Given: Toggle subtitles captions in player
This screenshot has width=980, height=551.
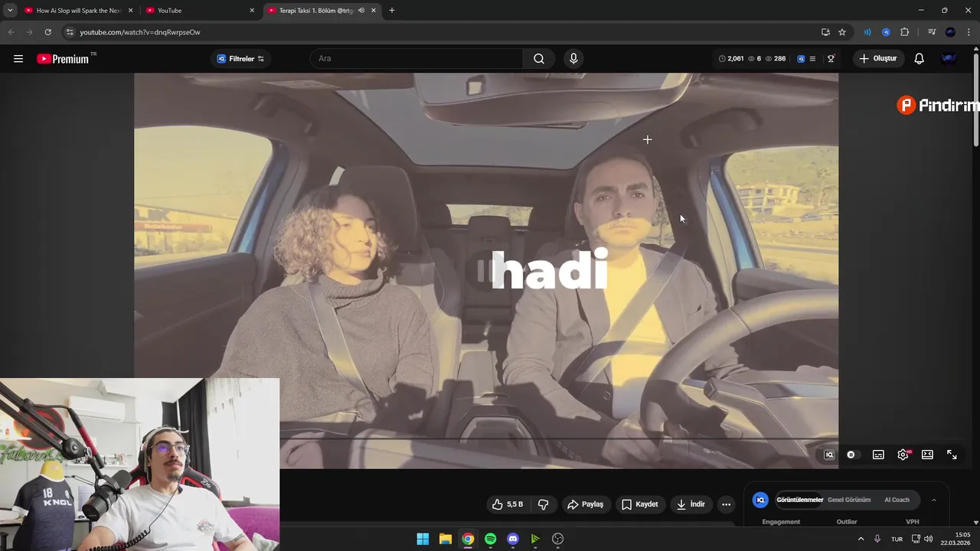Looking at the screenshot, I should [878, 455].
